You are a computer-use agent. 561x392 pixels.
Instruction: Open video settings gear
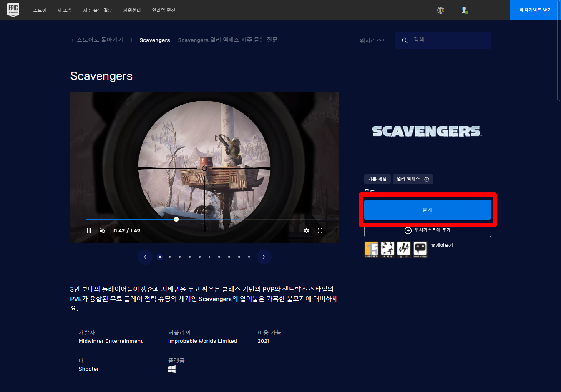307,230
